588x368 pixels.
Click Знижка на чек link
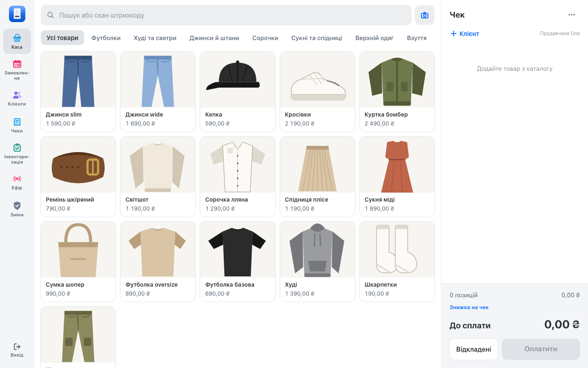[x=469, y=307]
